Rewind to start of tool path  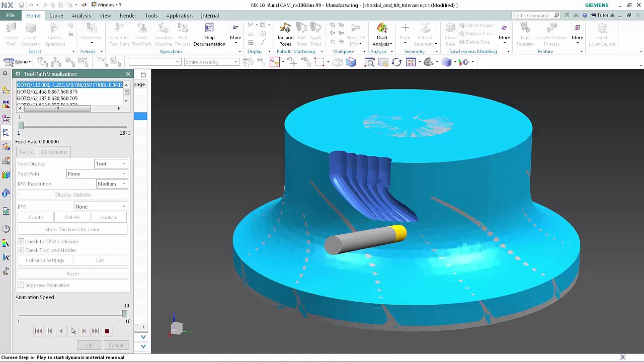[x=38, y=331]
